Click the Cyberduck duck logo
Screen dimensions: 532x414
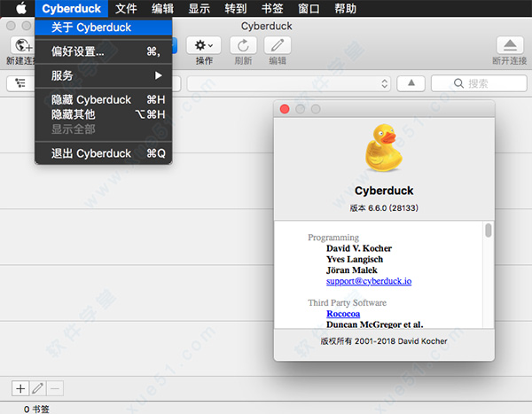point(384,147)
